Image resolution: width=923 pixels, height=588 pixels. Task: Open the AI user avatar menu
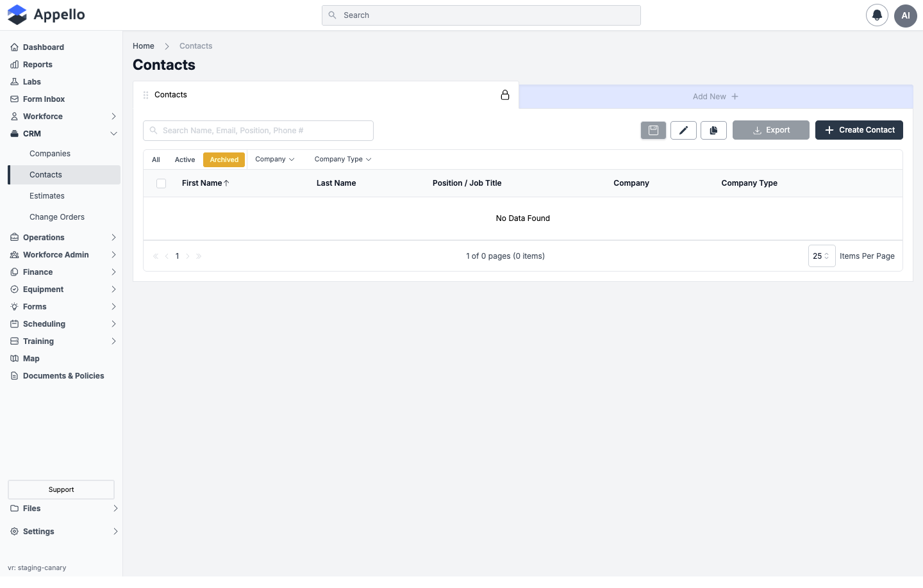coord(906,15)
